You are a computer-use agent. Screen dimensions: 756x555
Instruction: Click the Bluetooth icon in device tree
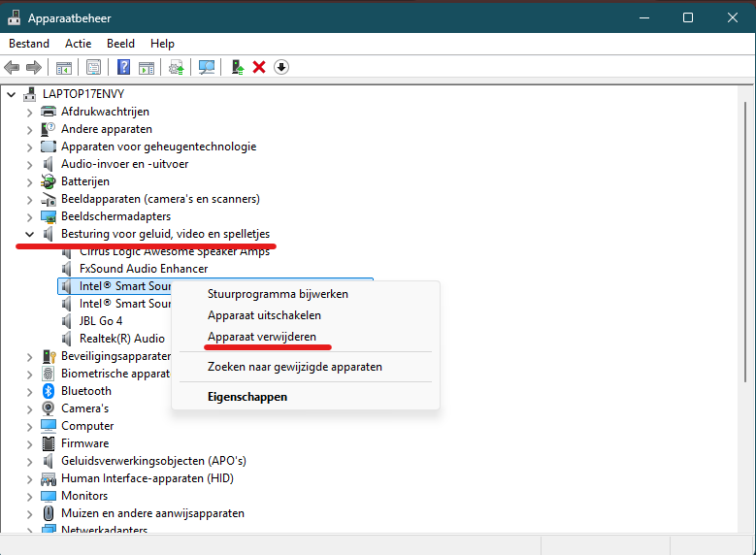click(x=49, y=391)
